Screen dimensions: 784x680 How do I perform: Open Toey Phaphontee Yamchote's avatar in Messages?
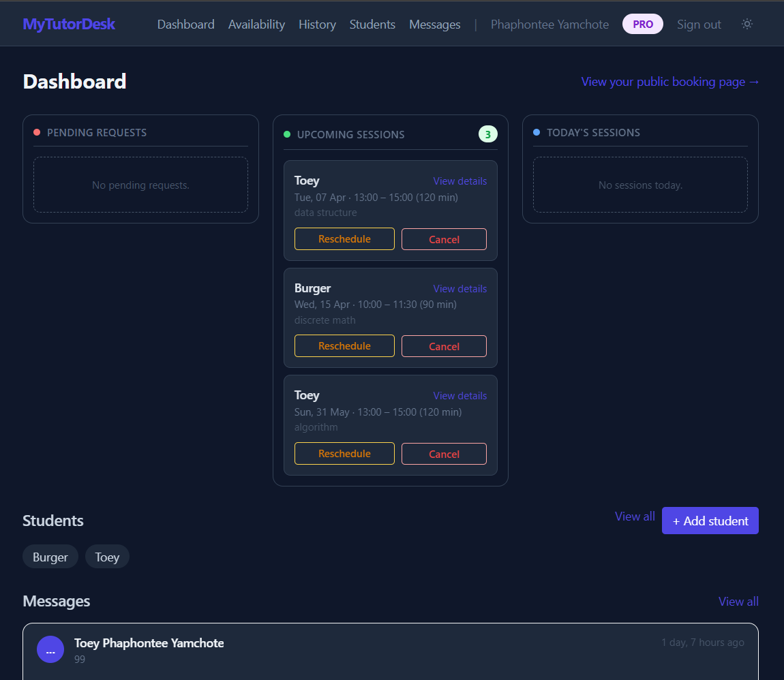click(x=50, y=649)
